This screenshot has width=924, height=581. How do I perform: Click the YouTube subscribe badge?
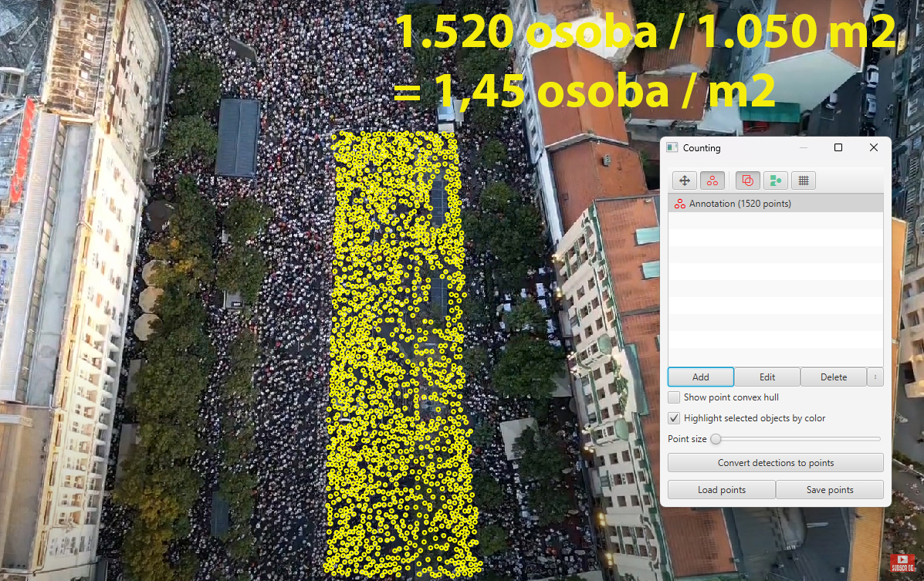tap(902, 562)
